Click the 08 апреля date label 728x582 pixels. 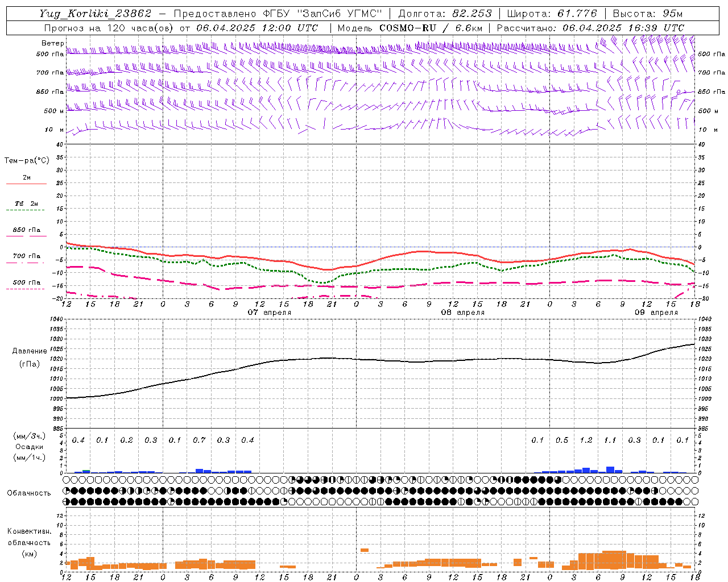[x=463, y=313]
